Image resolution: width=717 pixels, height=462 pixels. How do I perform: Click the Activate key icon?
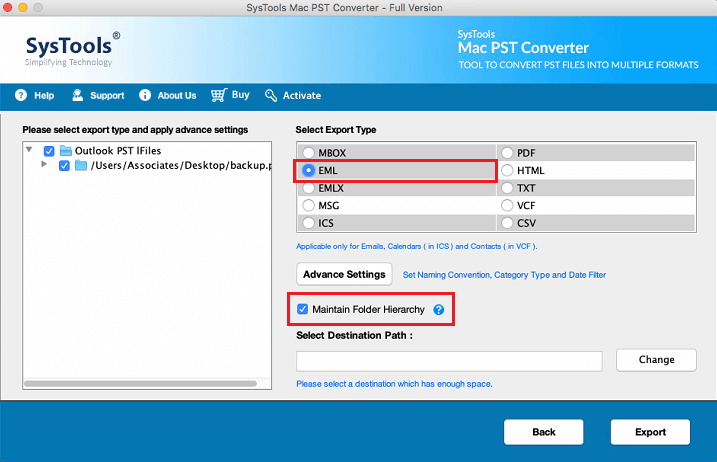pos(271,95)
